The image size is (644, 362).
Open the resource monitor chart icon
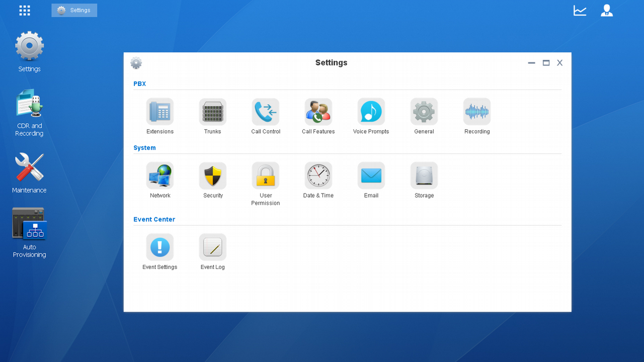(580, 11)
